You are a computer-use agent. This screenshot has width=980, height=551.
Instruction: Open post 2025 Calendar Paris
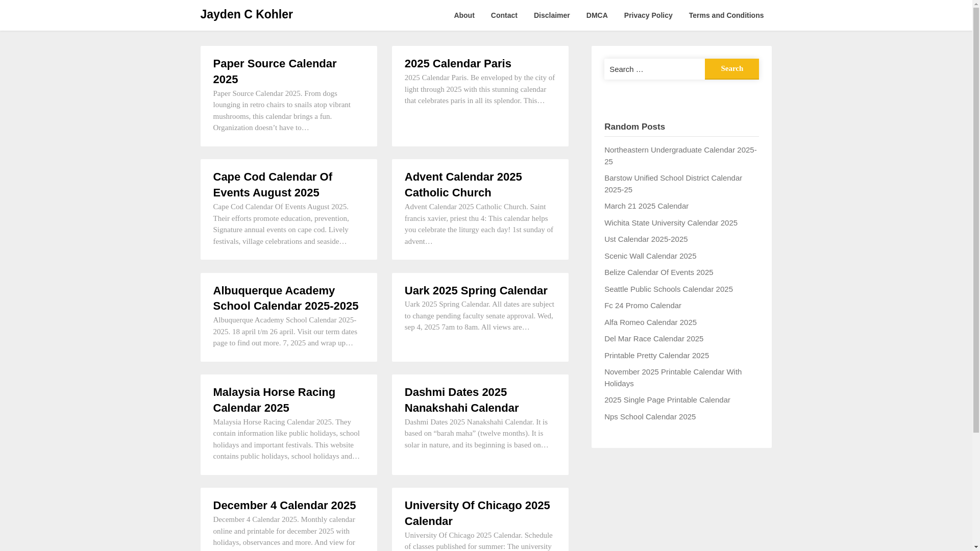pos(458,64)
